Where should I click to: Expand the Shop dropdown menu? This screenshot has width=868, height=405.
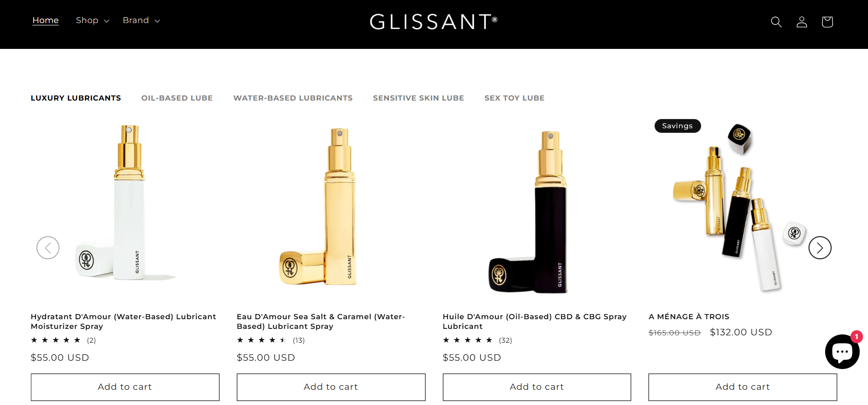click(x=92, y=20)
